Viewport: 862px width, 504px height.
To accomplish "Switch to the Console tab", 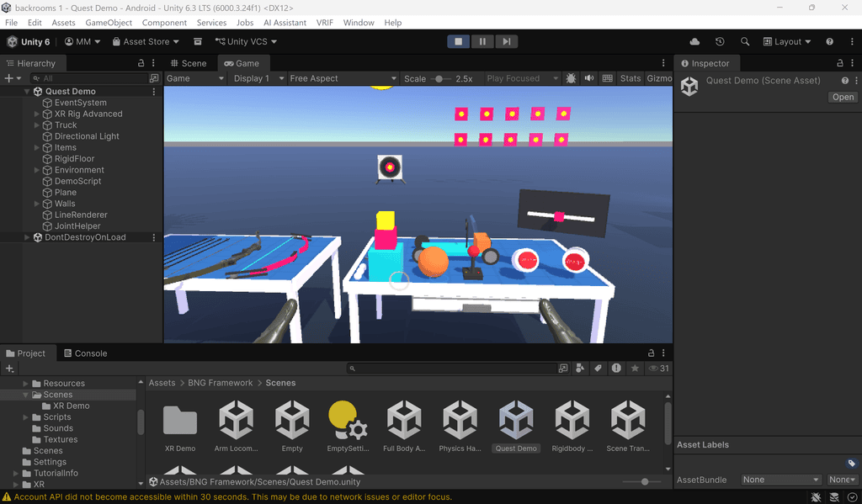I will click(x=85, y=353).
